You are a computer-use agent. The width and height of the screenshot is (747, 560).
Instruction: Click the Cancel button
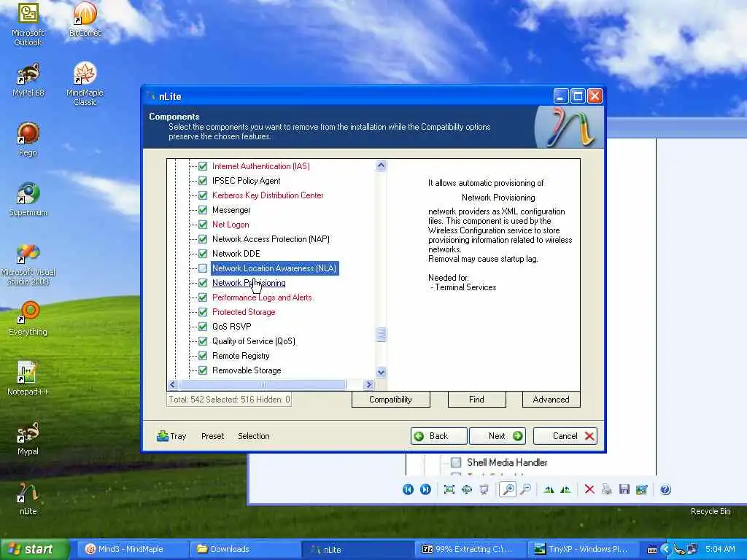tap(565, 436)
